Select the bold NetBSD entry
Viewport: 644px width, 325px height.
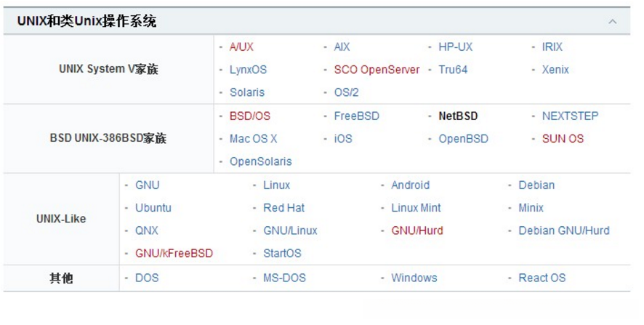(458, 116)
